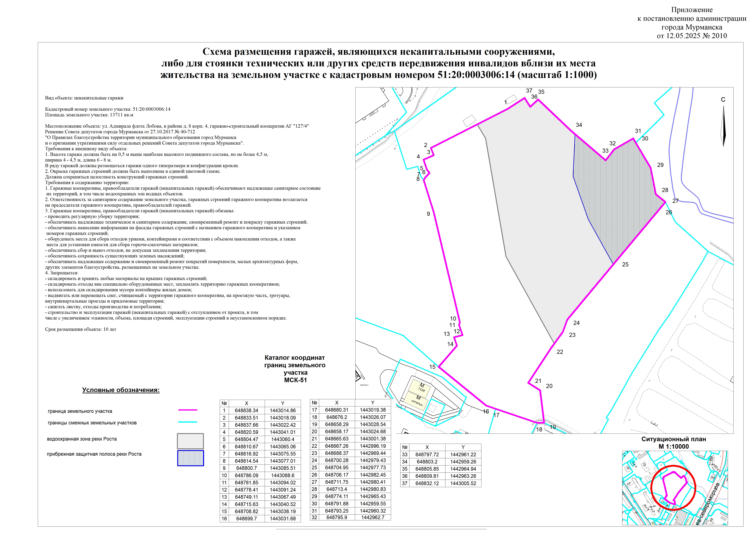Click the blue coastal protective strip swatch

pos(190,458)
